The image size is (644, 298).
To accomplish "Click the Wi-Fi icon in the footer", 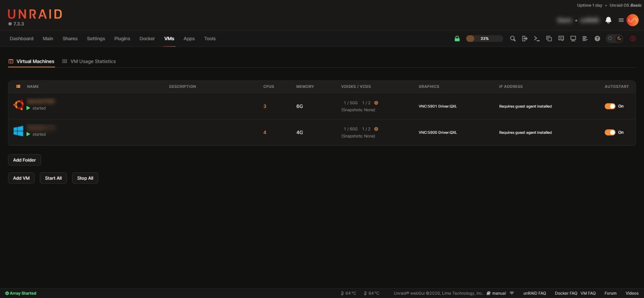I will 512,293.
